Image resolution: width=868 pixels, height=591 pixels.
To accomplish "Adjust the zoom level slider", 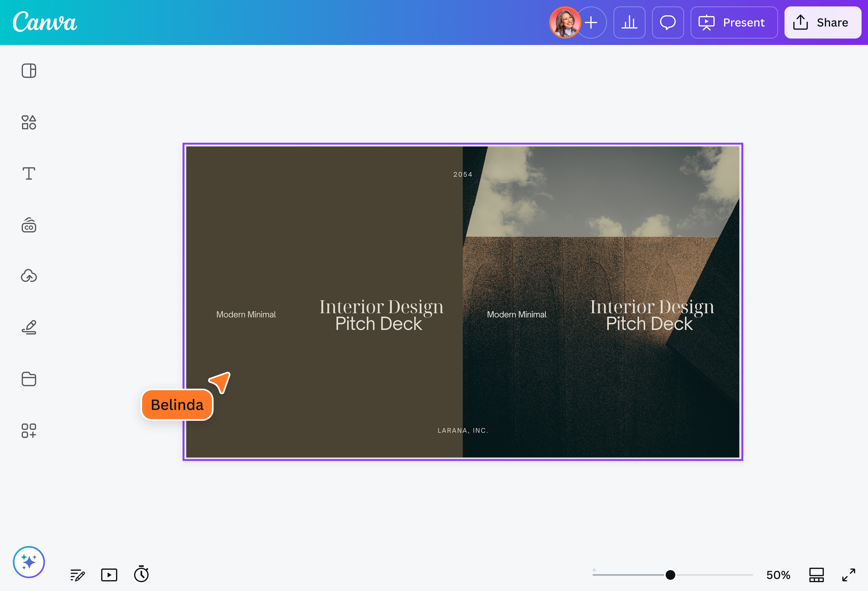I will tap(670, 575).
